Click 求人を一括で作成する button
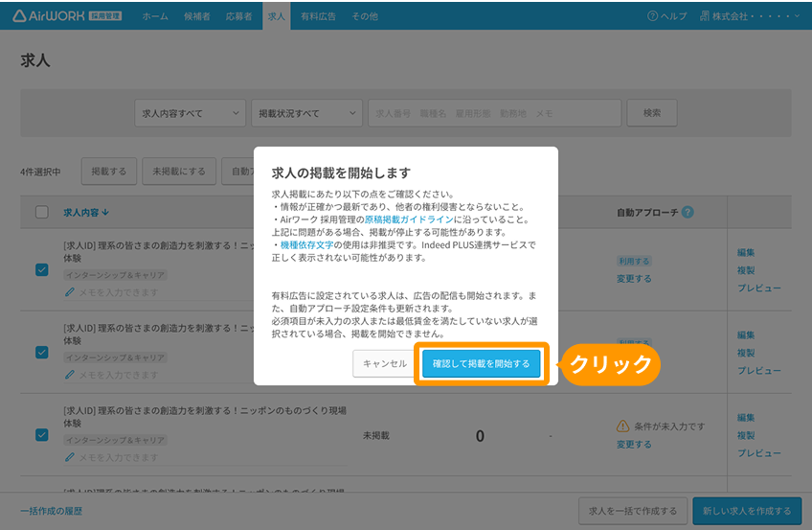 point(633,511)
